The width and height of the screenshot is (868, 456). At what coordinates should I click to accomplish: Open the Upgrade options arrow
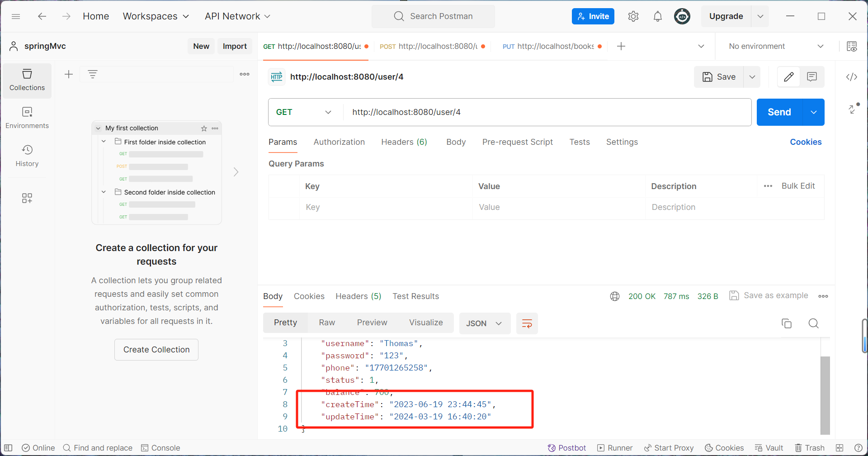(760, 16)
